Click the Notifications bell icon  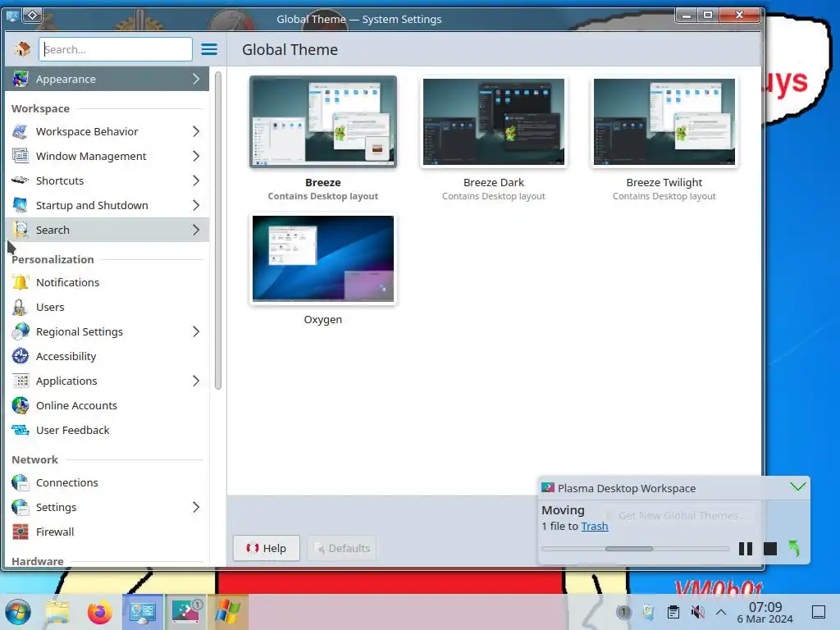pos(21,282)
